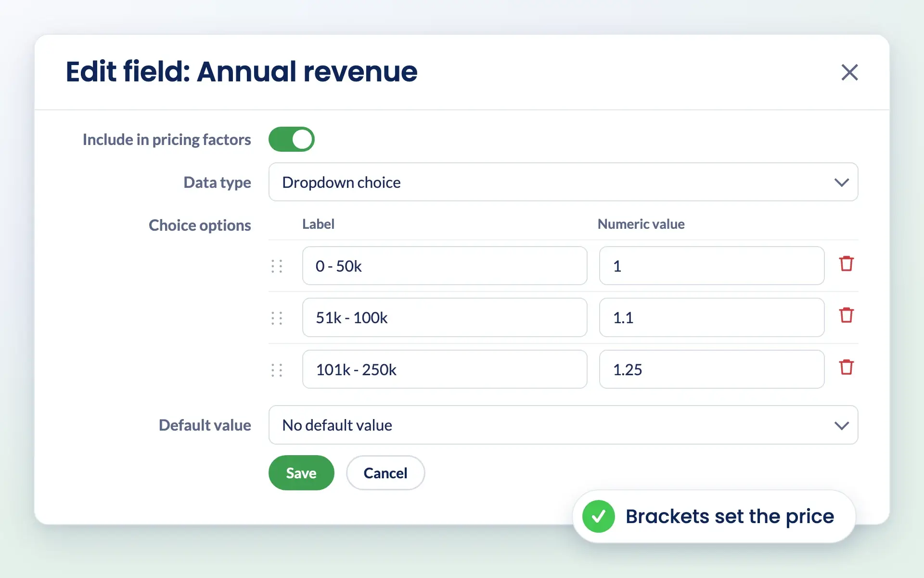This screenshot has height=578, width=924.
Task: Delete the 101k - 250k choice option
Action: (x=846, y=368)
